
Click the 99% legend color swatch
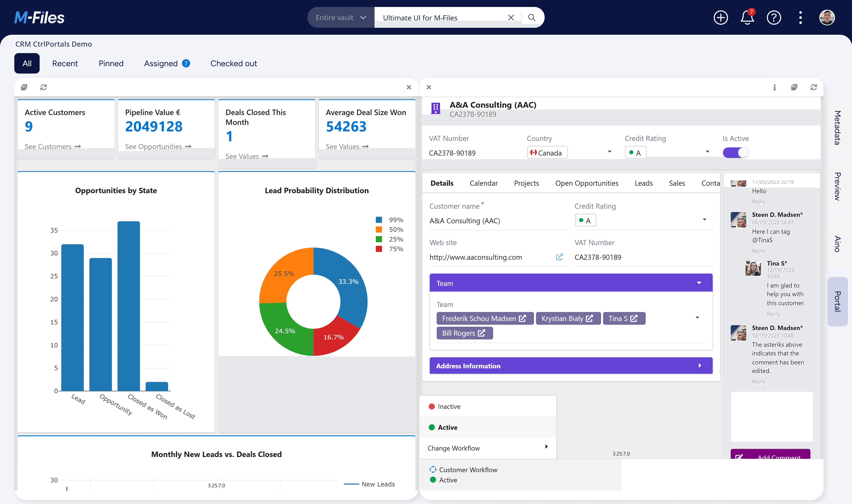[379, 220]
